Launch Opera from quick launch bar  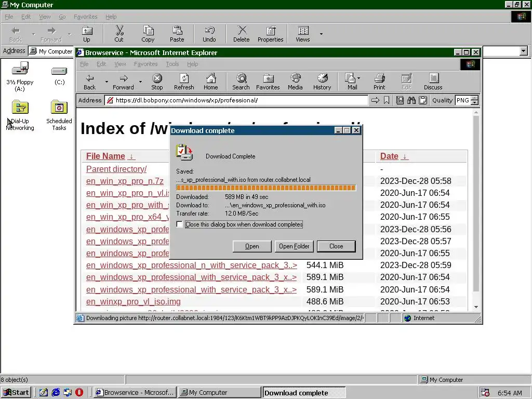pos(79,392)
